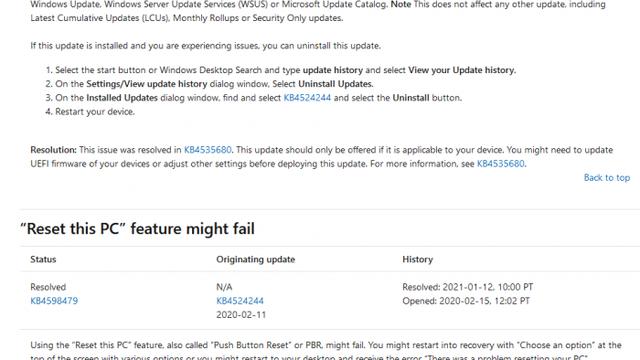Viewport: 640px width, 360px height.
Task: Click "Resolved" status text in the table
Action: click(48, 287)
